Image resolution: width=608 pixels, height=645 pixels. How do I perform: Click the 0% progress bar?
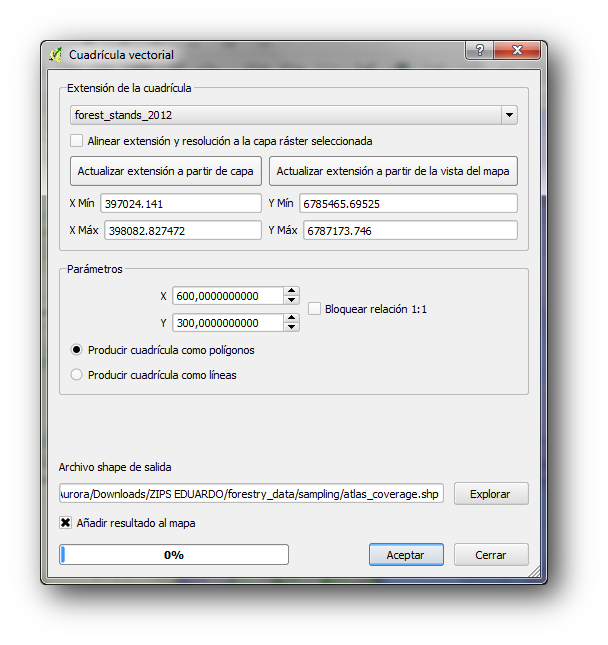(x=174, y=555)
